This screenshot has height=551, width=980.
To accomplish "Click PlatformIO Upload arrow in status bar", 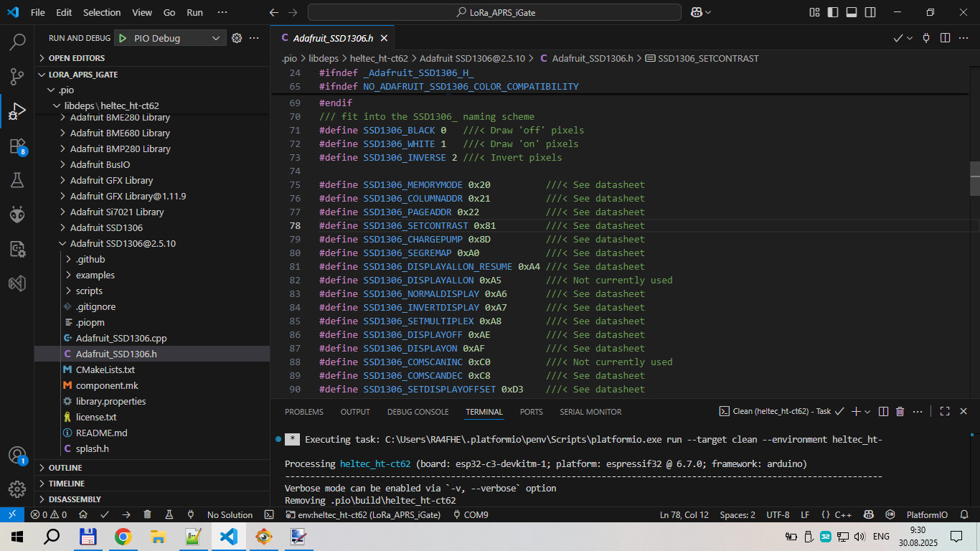I will click(x=126, y=514).
